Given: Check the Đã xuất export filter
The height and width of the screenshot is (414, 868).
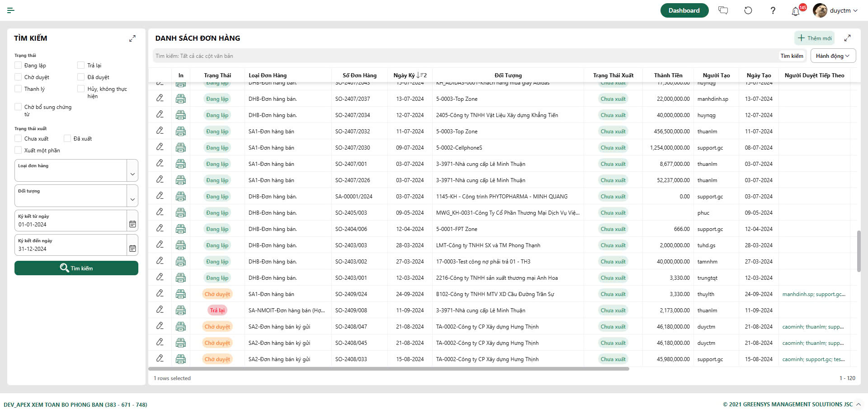Looking at the screenshot, I should (x=67, y=138).
